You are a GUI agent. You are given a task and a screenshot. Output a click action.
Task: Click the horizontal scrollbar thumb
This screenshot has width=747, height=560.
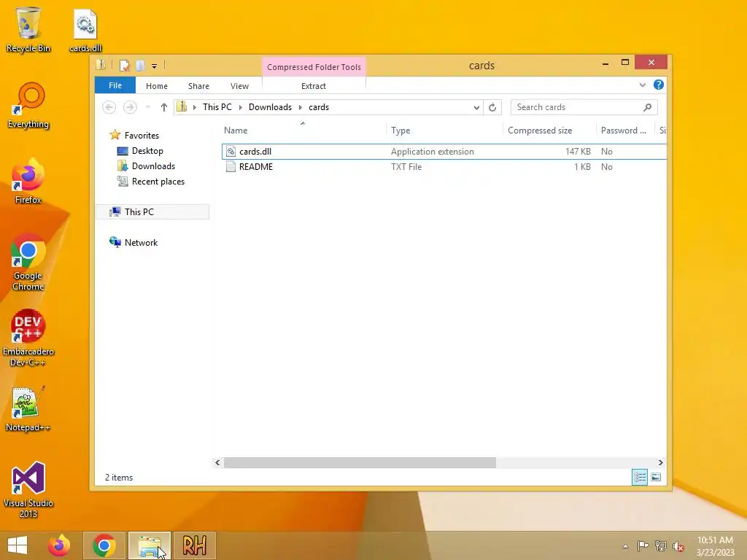[x=360, y=462]
